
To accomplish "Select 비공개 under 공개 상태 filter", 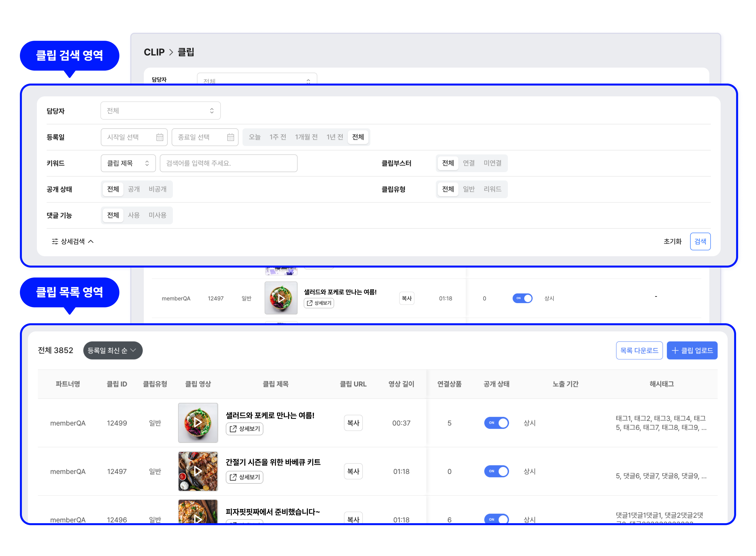I will point(157,189).
